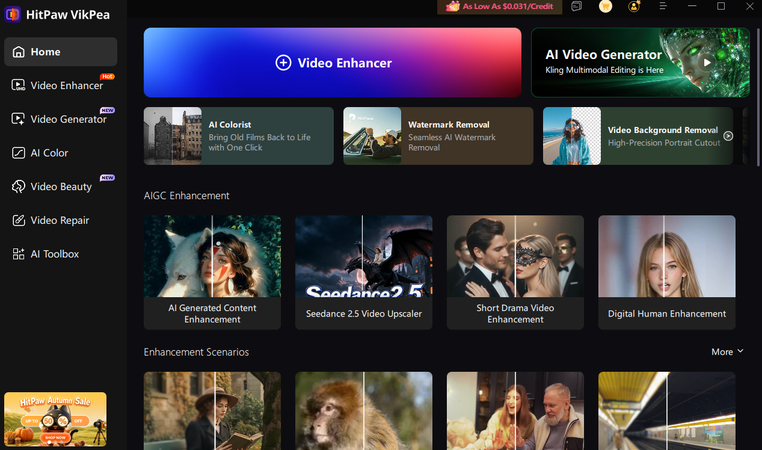
Task: Select AI Color in the sidebar
Action: (x=60, y=153)
